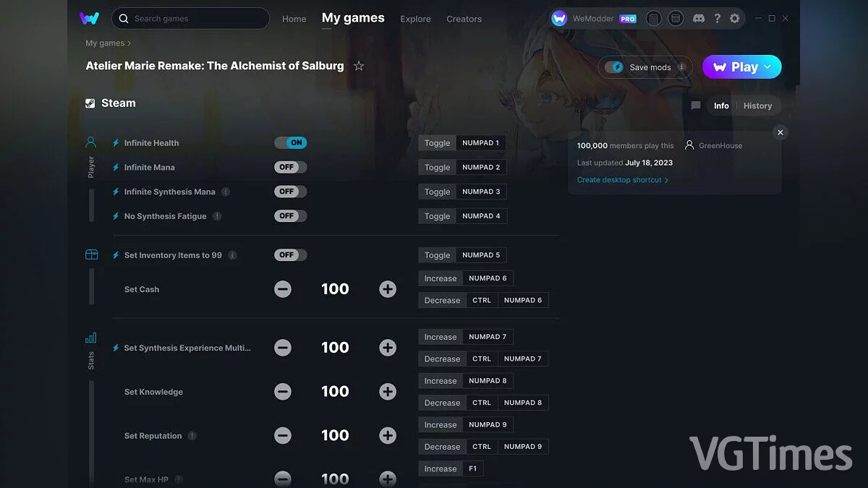Open the Explore tab

(415, 19)
